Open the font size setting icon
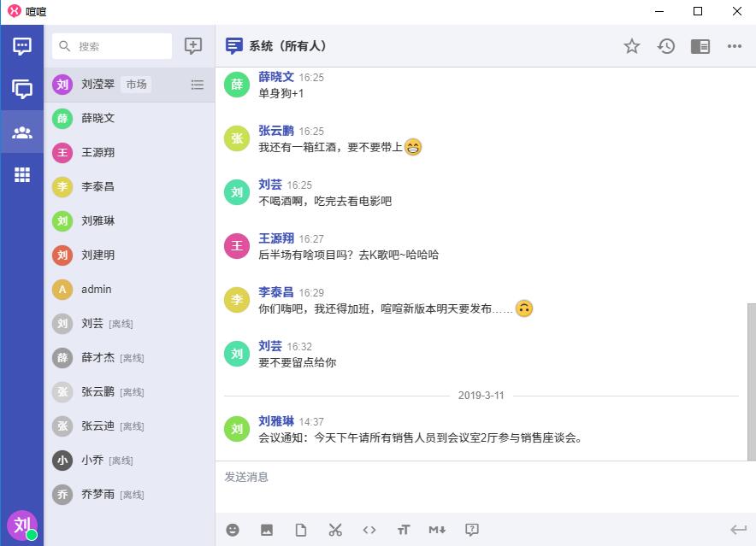 404,530
